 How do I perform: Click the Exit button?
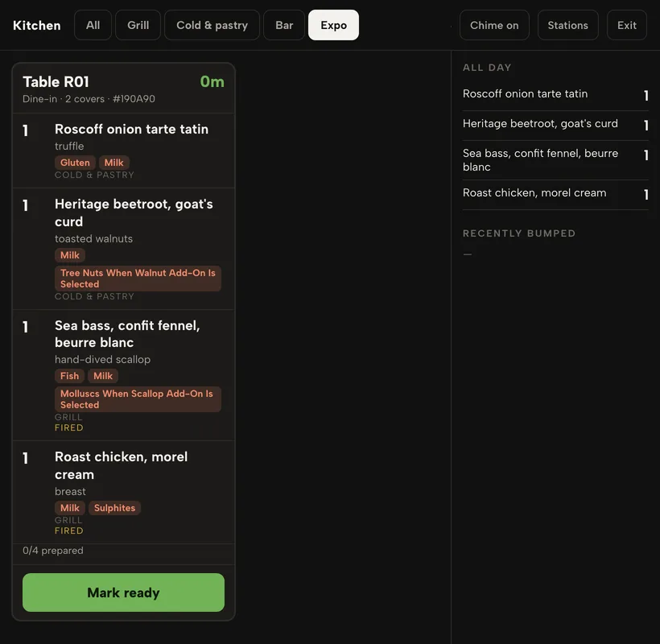[x=627, y=25]
